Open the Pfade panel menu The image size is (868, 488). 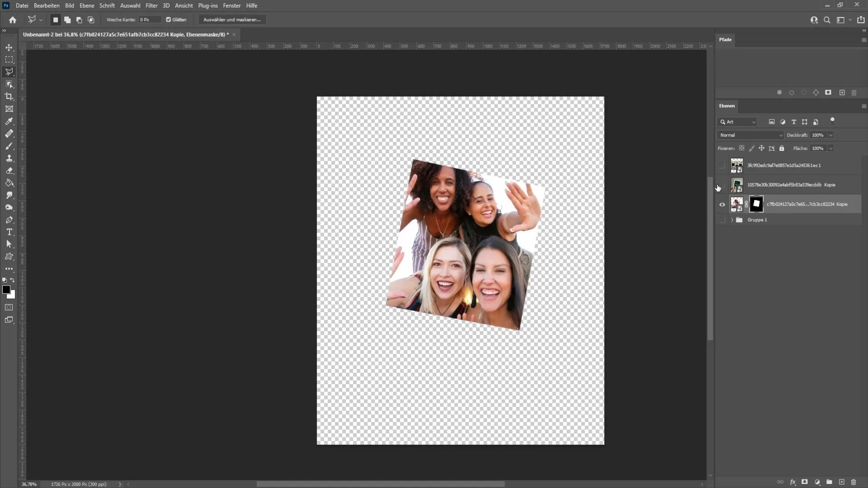[x=864, y=40]
